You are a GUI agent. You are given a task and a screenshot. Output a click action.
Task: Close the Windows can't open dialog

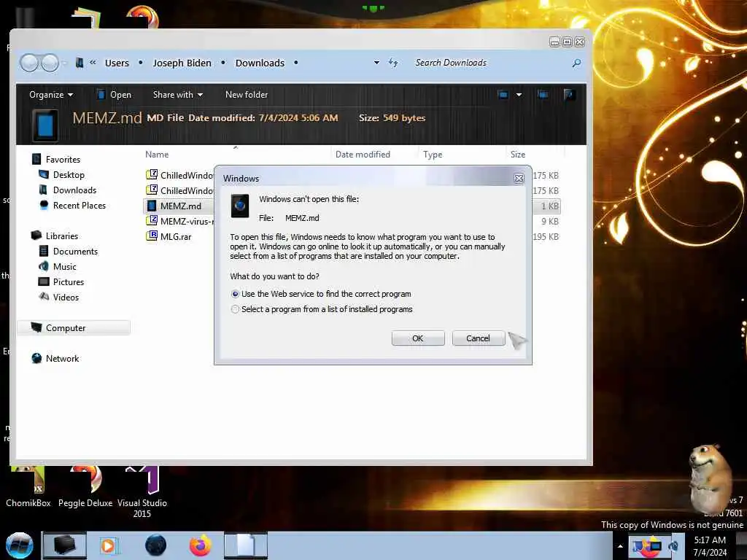519,178
